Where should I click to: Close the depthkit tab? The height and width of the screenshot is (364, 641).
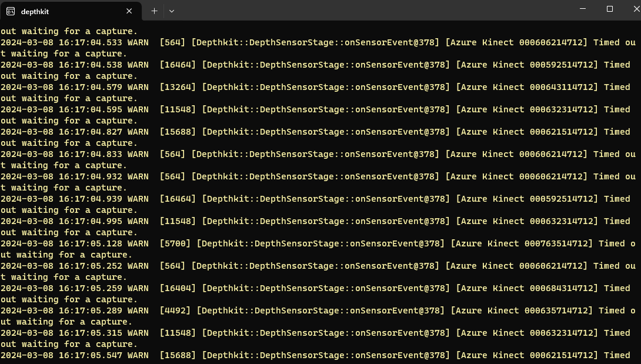pos(129,11)
